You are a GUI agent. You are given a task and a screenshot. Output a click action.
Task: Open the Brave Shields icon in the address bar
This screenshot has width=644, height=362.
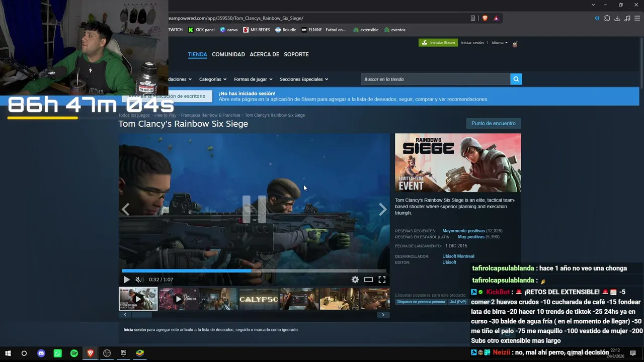(x=485, y=18)
